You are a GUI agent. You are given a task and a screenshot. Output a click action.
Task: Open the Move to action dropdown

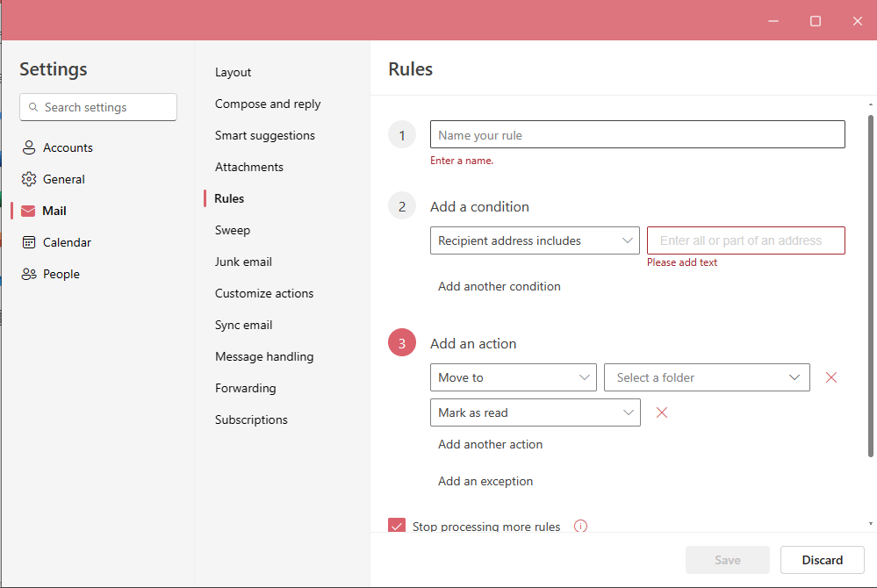[513, 377]
